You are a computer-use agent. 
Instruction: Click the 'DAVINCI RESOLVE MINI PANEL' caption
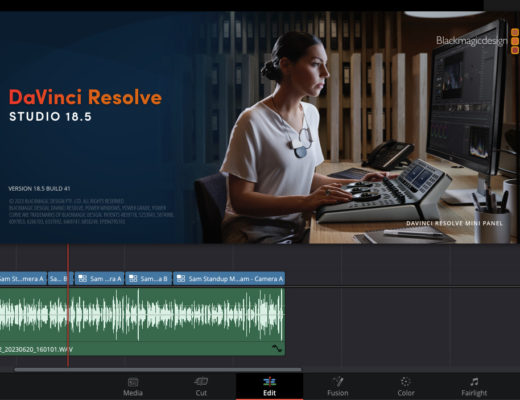point(454,223)
